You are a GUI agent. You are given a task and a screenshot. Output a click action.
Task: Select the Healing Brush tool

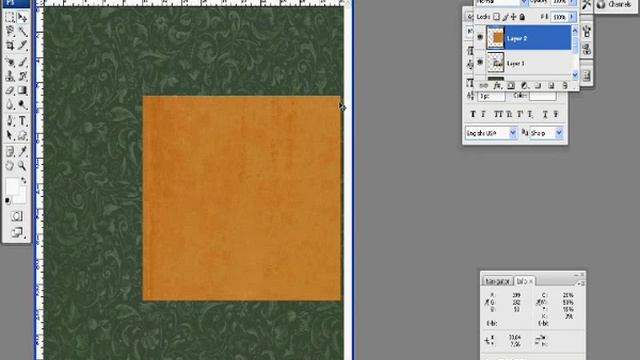click(10, 62)
